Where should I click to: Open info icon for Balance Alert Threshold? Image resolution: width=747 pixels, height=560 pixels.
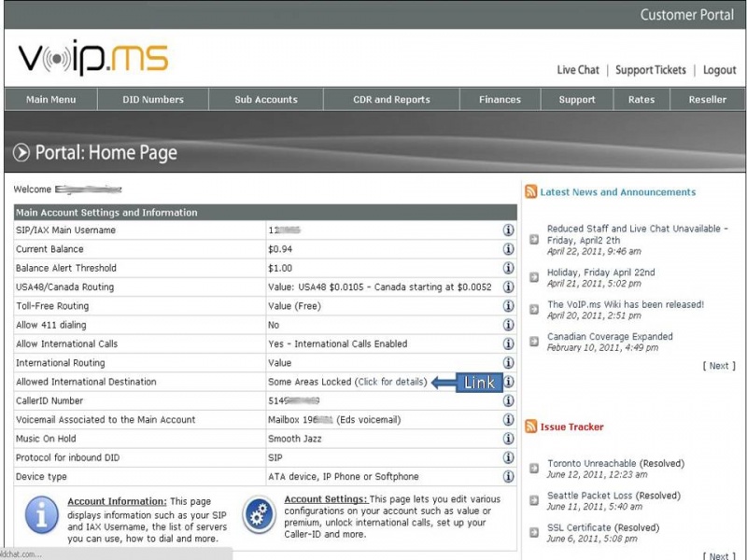(508, 268)
